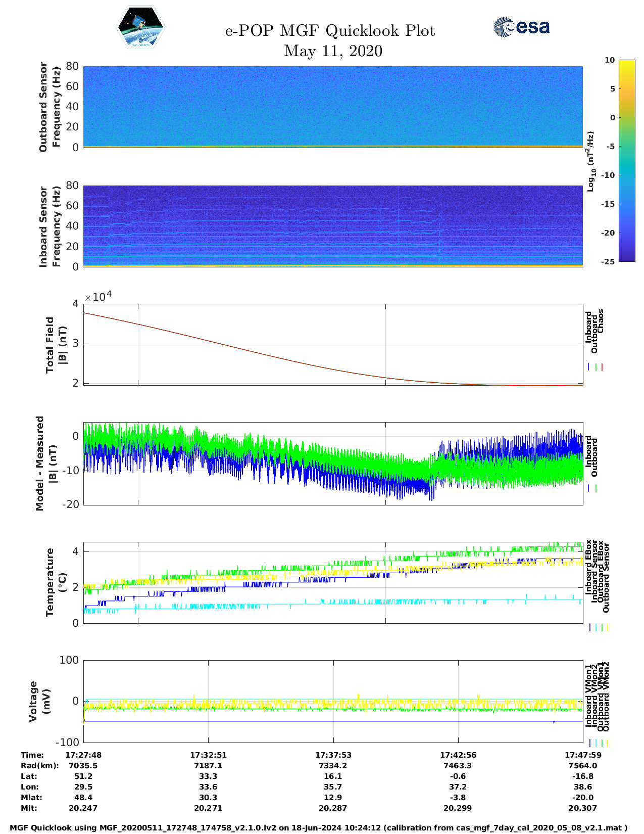
Task: Click the red Chaos legend marker
Action: pos(602,367)
